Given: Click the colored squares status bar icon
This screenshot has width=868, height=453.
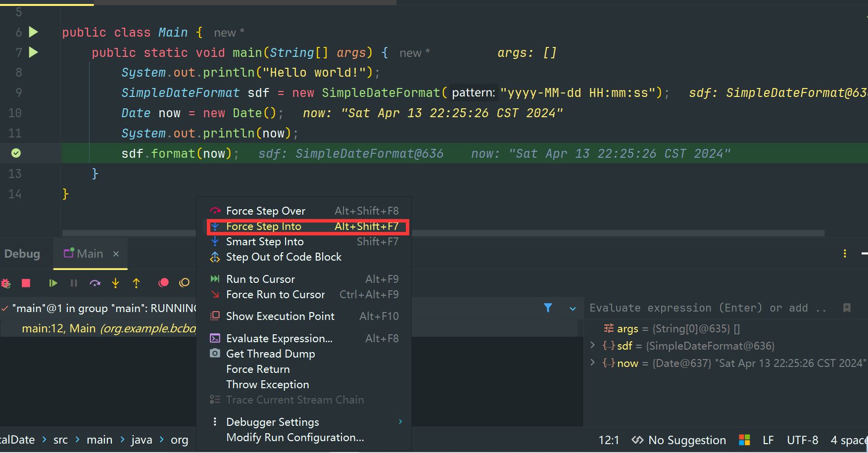Looking at the screenshot, I should (744, 440).
